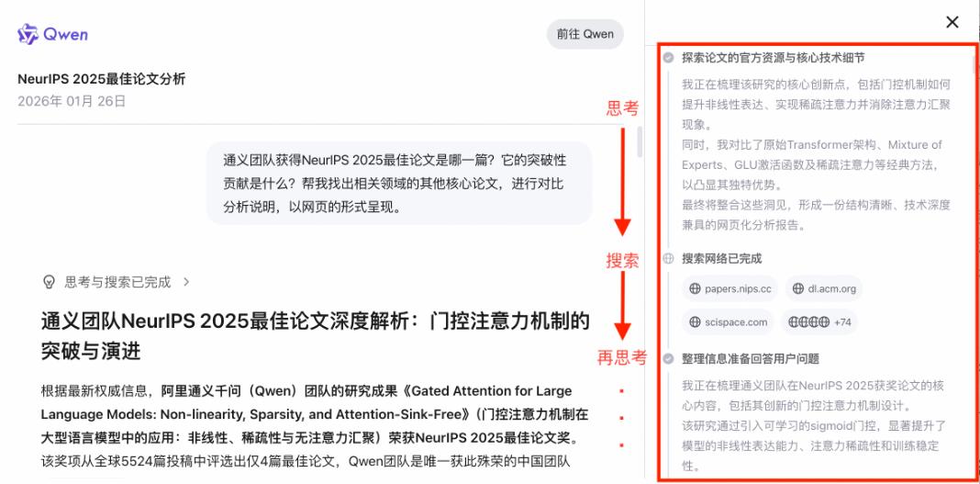
Task: Select the 搜索网络已完成 step title
Action: coord(722,258)
